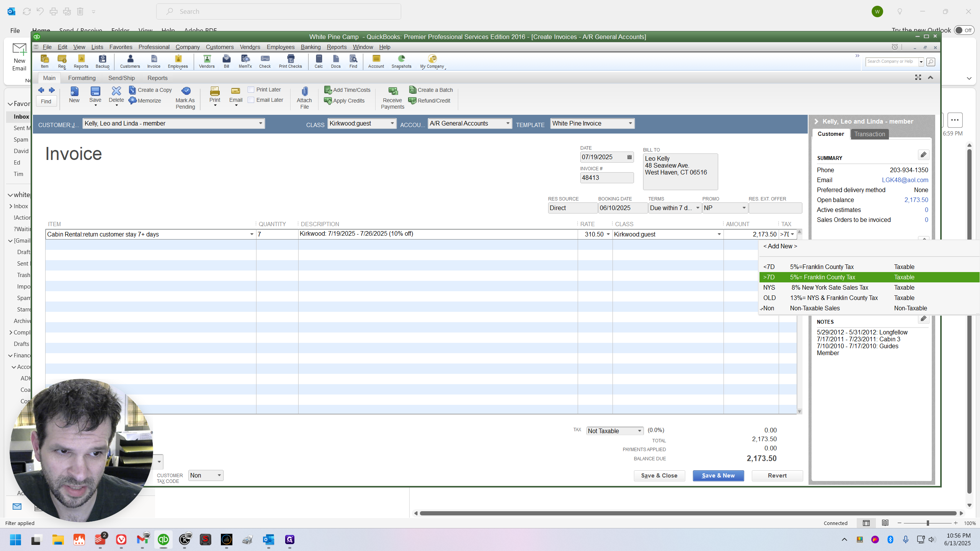Open MemTx memorized transactions icon
Screen dimensions: 980x551
[245, 61]
